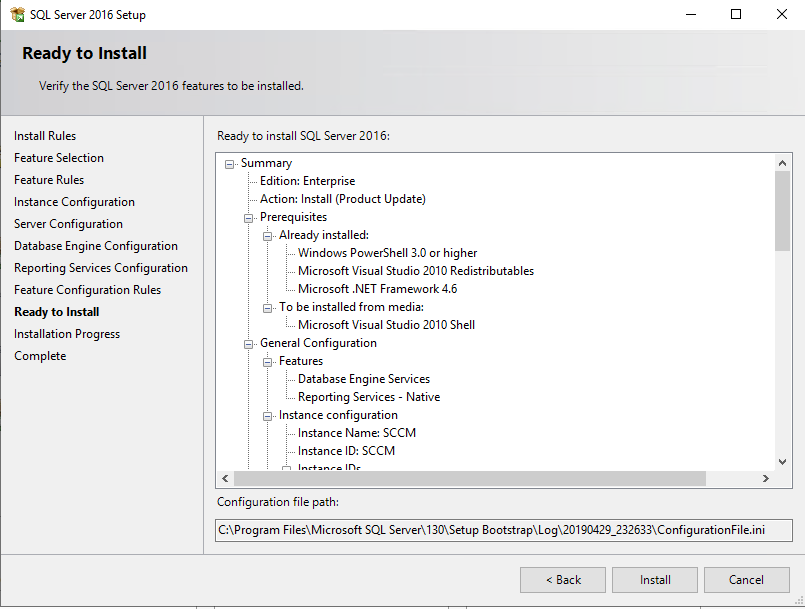Select the General Configuration label
Screen dimensions: 805x609
point(318,343)
